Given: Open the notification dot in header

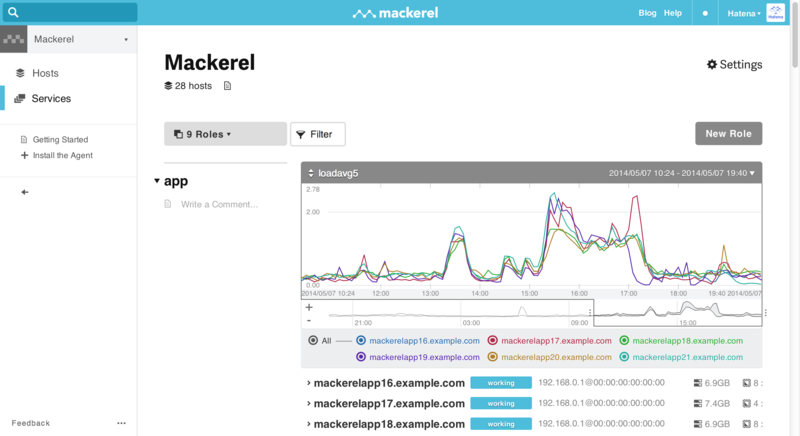Looking at the screenshot, I should (x=705, y=13).
